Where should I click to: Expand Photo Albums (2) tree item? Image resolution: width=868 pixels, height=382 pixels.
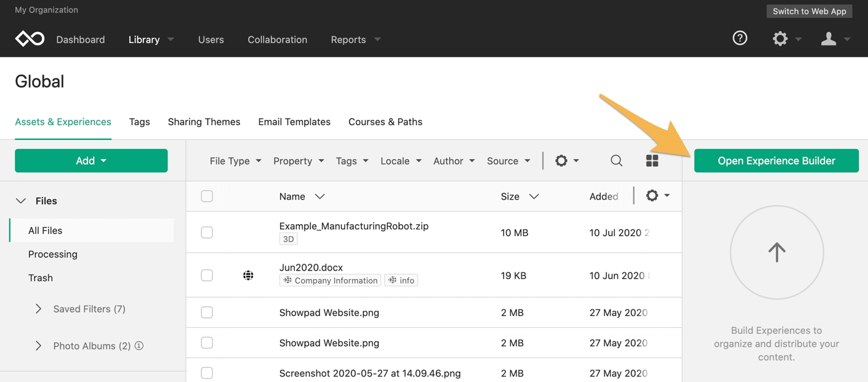[x=38, y=346]
